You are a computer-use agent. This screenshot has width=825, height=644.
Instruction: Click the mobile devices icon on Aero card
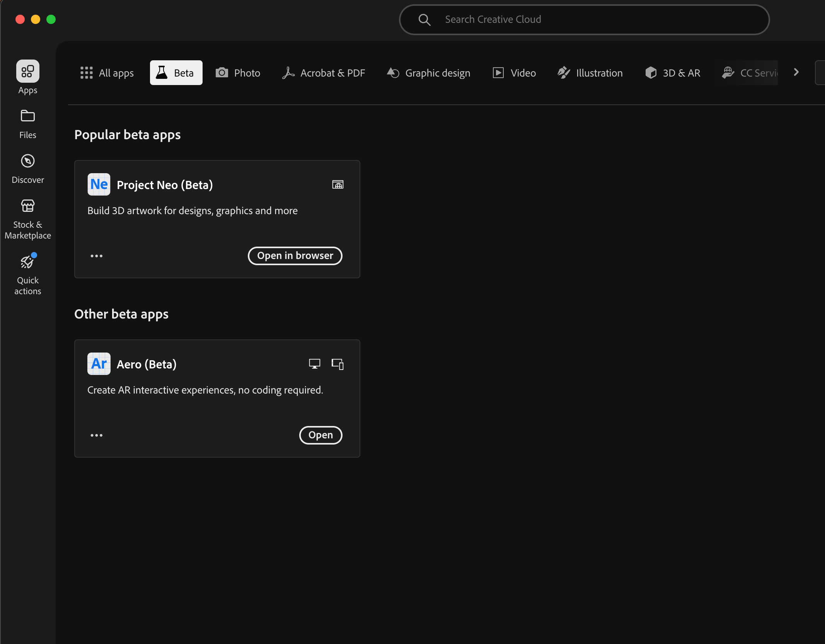tap(337, 363)
